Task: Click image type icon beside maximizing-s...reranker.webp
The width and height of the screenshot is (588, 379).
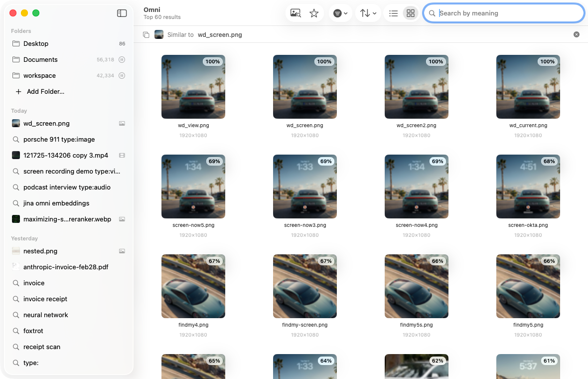Action: pos(122,219)
